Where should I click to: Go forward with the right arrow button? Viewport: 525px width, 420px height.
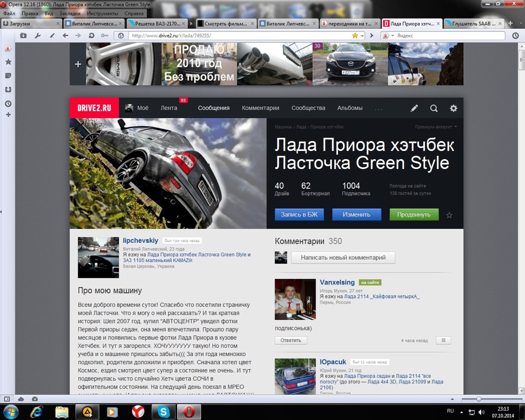(x=78, y=36)
